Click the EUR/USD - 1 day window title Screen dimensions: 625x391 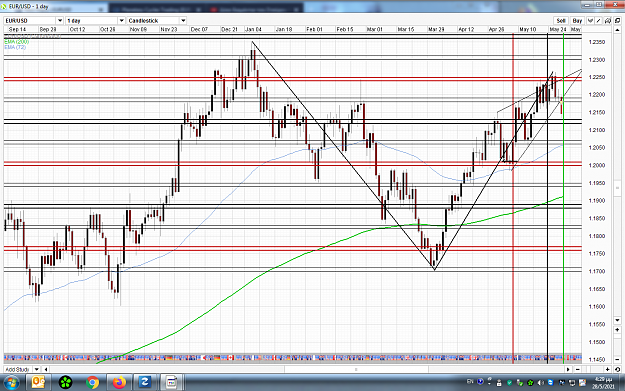click(x=28, y=7)
